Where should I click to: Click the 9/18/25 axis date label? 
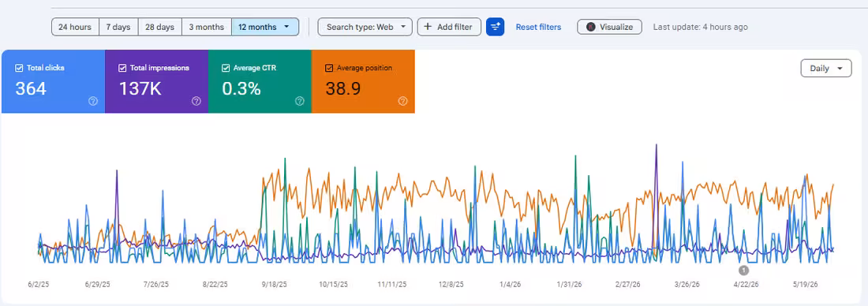point(274,285)
